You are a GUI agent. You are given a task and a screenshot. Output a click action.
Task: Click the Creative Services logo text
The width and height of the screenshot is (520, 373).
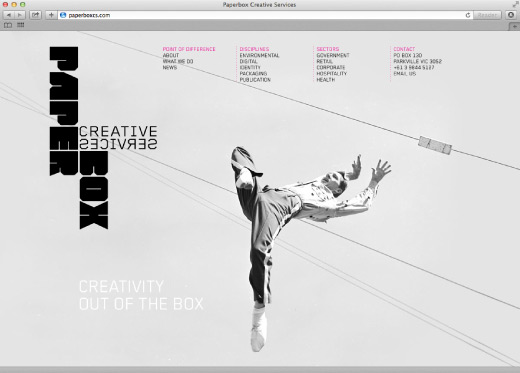pos(118,137)
